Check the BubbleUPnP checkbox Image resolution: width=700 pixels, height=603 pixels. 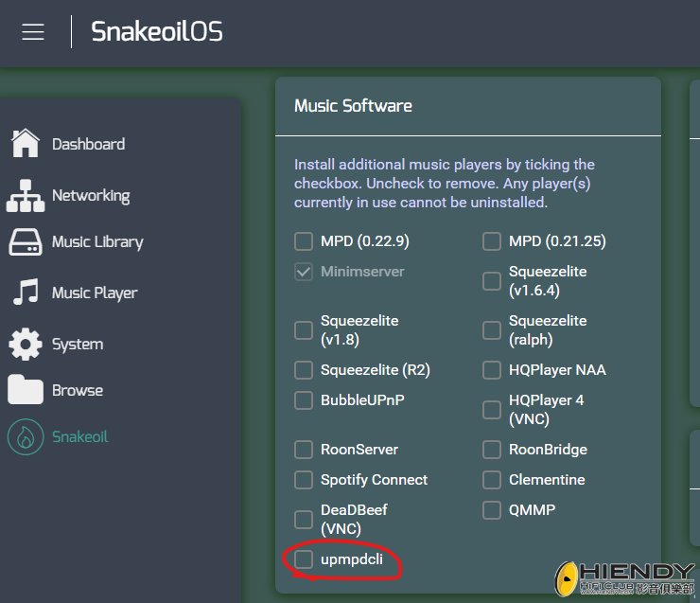pyautogui.click(x=304, y=400)
